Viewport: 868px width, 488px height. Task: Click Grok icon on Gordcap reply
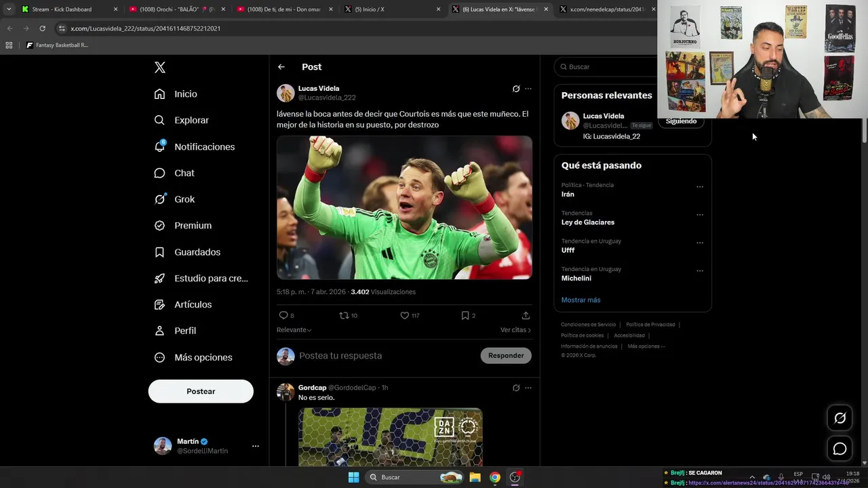(x=516, y=388)
